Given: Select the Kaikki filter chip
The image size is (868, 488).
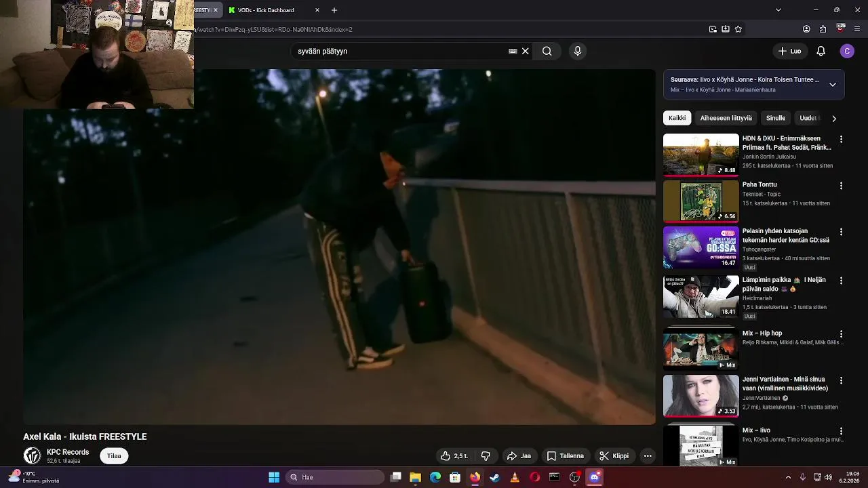Looking at the screenshot, I should point(677,118).
